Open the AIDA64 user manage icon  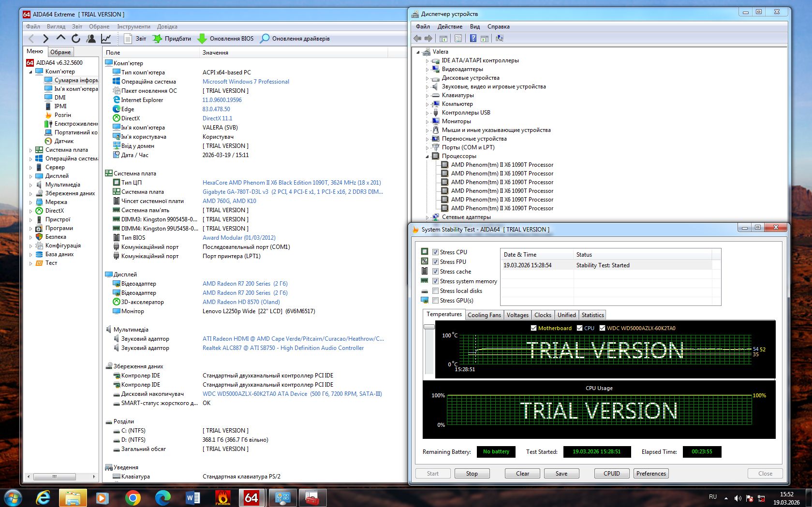pyautogui.click(x=91, y=39)
